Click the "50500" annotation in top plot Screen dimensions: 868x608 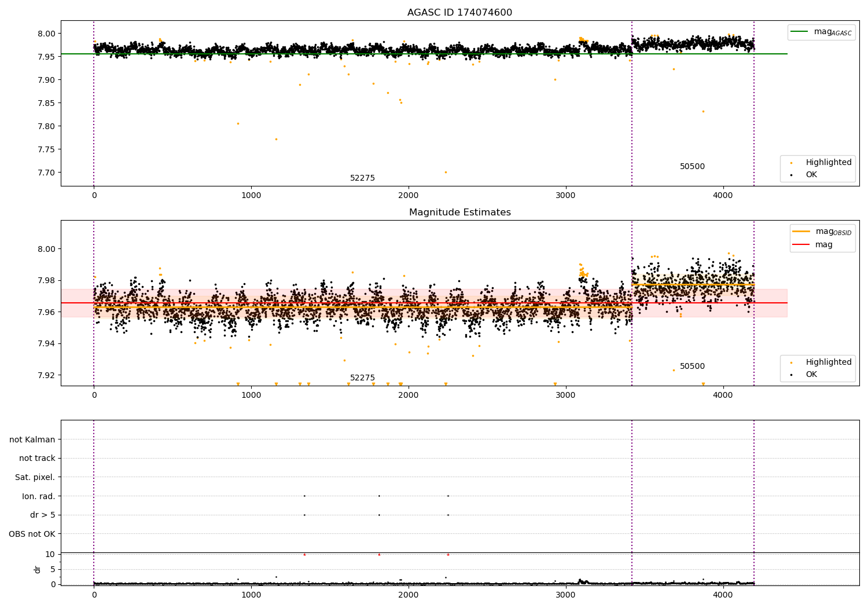(x=692, y=167)
